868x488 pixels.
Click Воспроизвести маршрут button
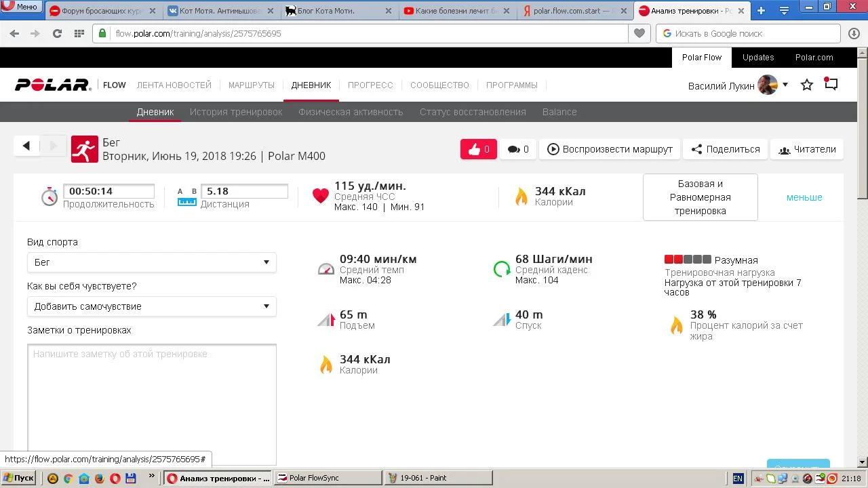[x=610, y=149]
